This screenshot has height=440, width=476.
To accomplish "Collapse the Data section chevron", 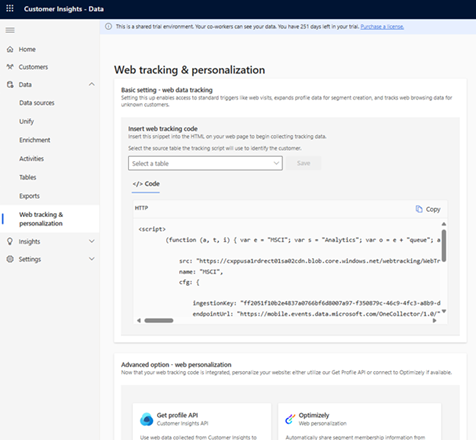I will [92, 84].
